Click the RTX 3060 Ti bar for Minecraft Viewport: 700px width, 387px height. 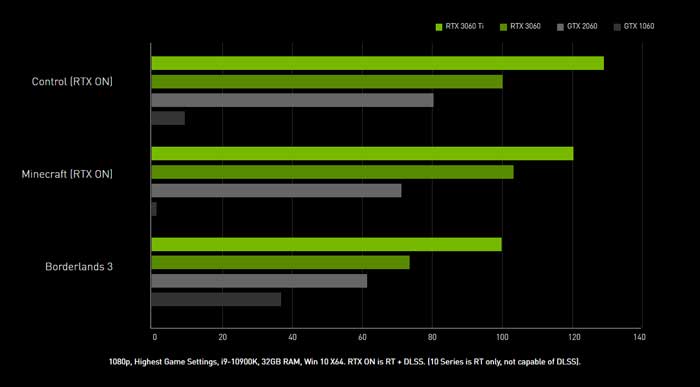[x=362, y=154]
